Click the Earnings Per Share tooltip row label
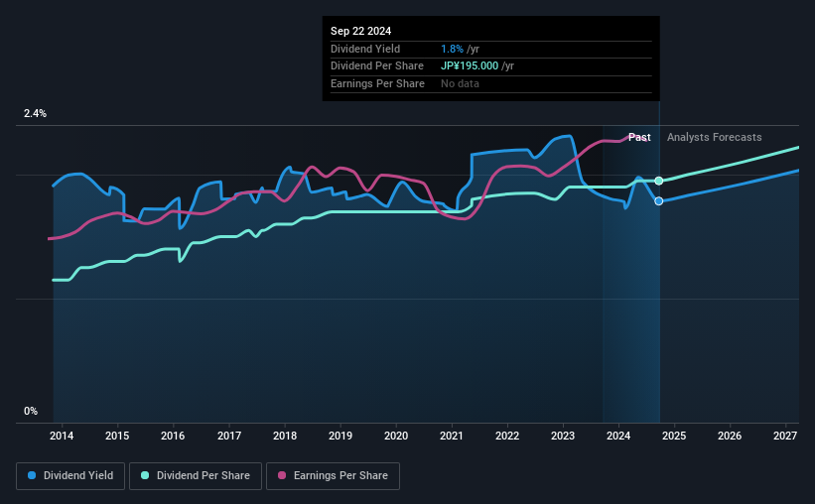Image resolution: width=815 pixels, height=504 pixels. 377,83
